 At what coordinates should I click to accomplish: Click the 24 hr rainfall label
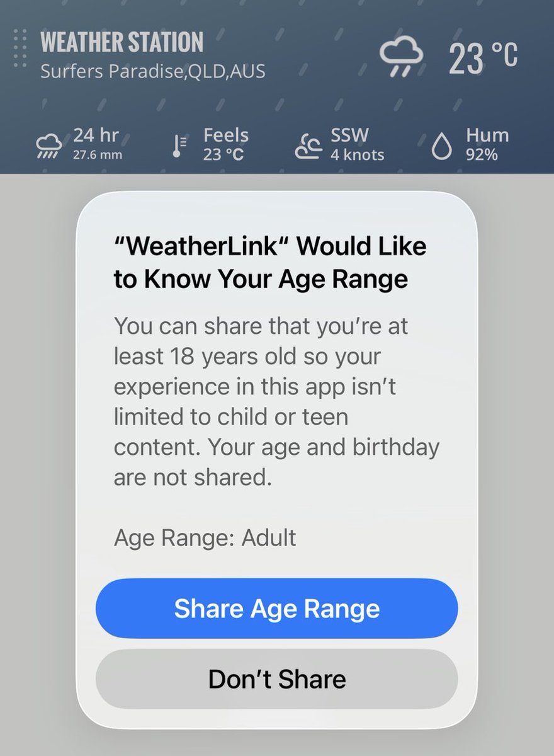click(96, 135)
